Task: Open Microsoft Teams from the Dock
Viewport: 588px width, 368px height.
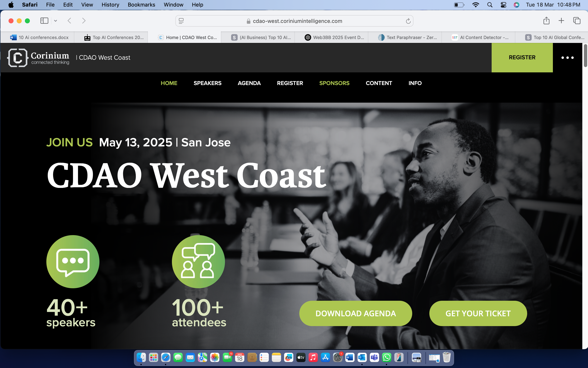Action: (374, 358)
